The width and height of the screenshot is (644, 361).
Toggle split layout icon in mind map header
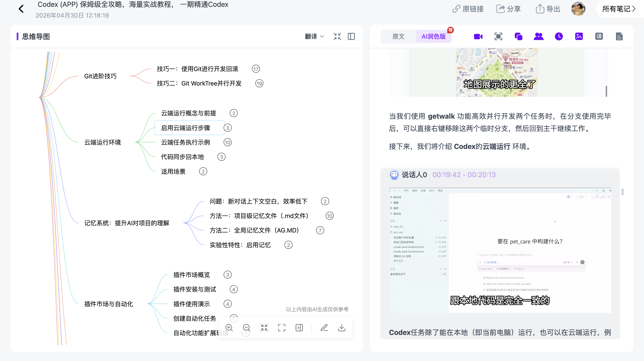pyautogui.click(x=351, y=37)
